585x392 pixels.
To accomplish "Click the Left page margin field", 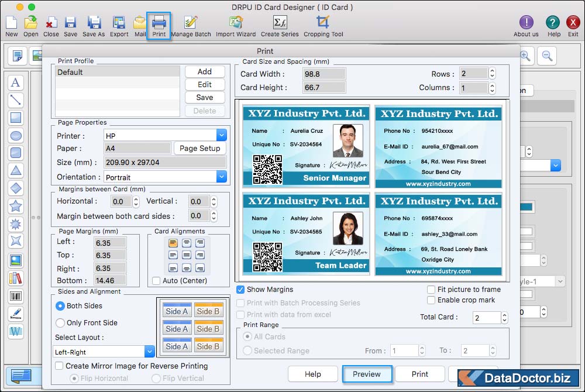I will [x=110, y=243].
